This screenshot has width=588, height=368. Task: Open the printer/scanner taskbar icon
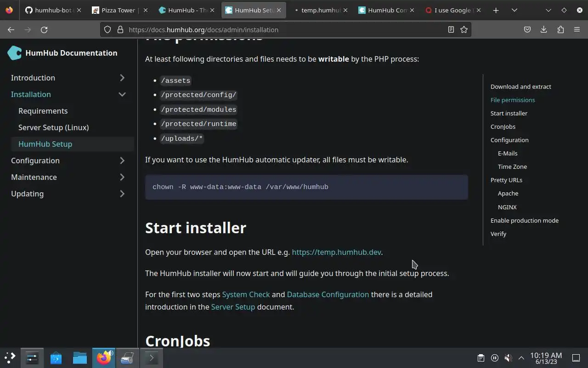[x=128, y=358]
